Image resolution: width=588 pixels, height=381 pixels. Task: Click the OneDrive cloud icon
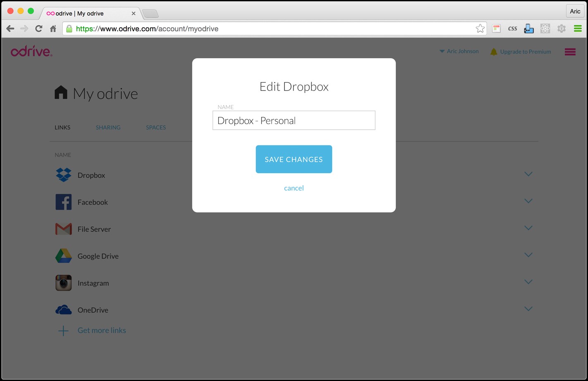[63, 310]
